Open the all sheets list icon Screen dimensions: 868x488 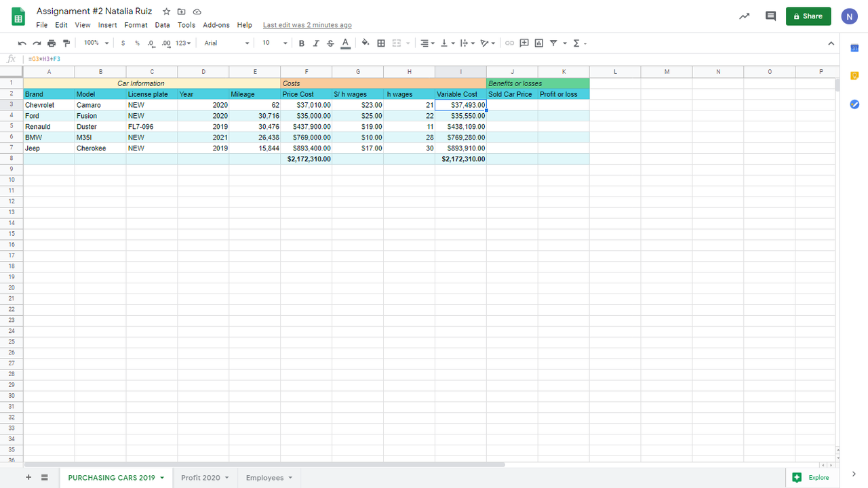[45, 477]
